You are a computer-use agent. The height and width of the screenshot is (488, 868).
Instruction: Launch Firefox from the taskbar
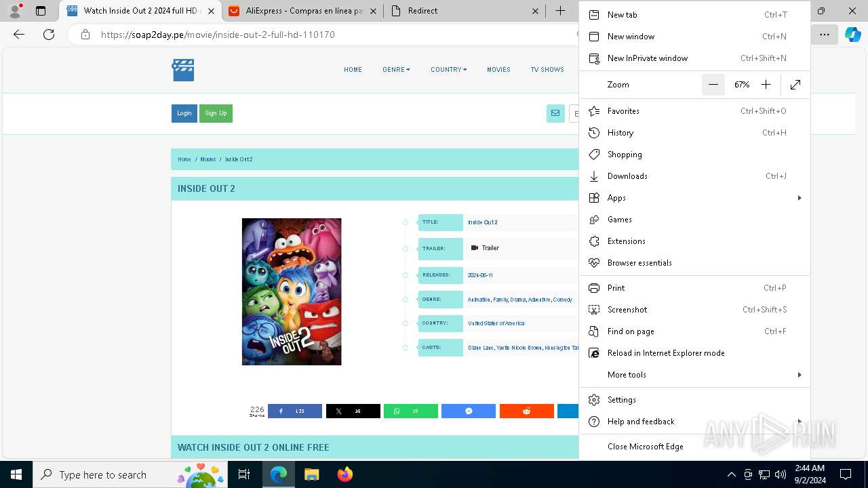[x=344, y=474]
